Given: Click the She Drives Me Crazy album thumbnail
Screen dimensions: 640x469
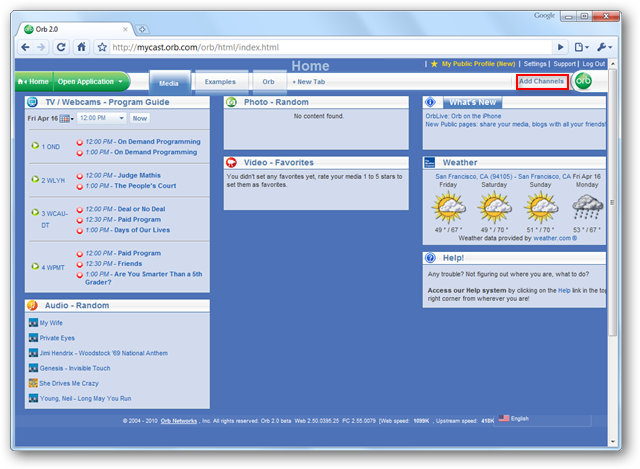Looking at the screenshot, I should pos(33,383).
